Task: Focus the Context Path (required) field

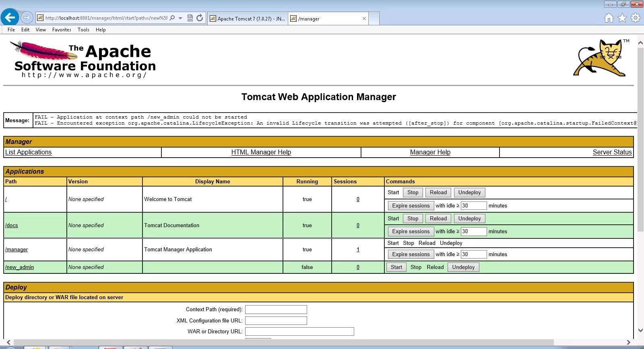Action: click(x=276, y=310)
